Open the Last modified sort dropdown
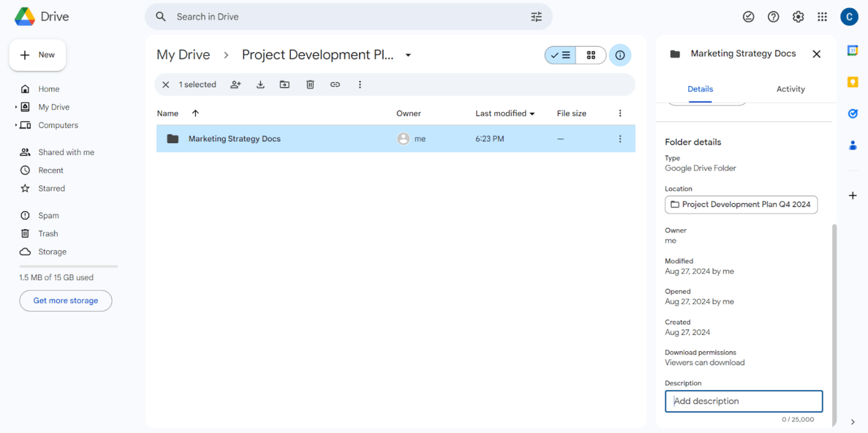The height and width of the screenshot is (433, 868). coord(532,114)
